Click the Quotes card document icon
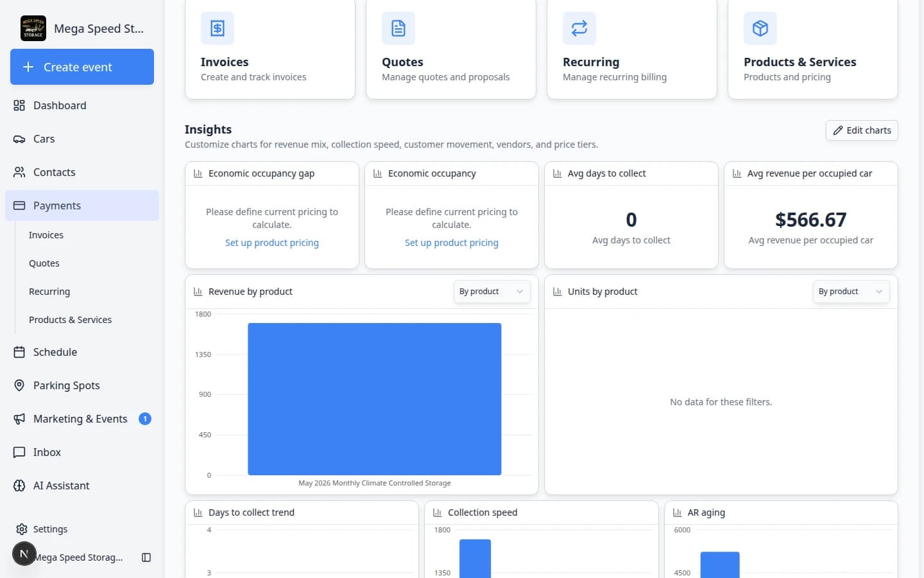Screen dimensions: 924x578 pos(398,28)
